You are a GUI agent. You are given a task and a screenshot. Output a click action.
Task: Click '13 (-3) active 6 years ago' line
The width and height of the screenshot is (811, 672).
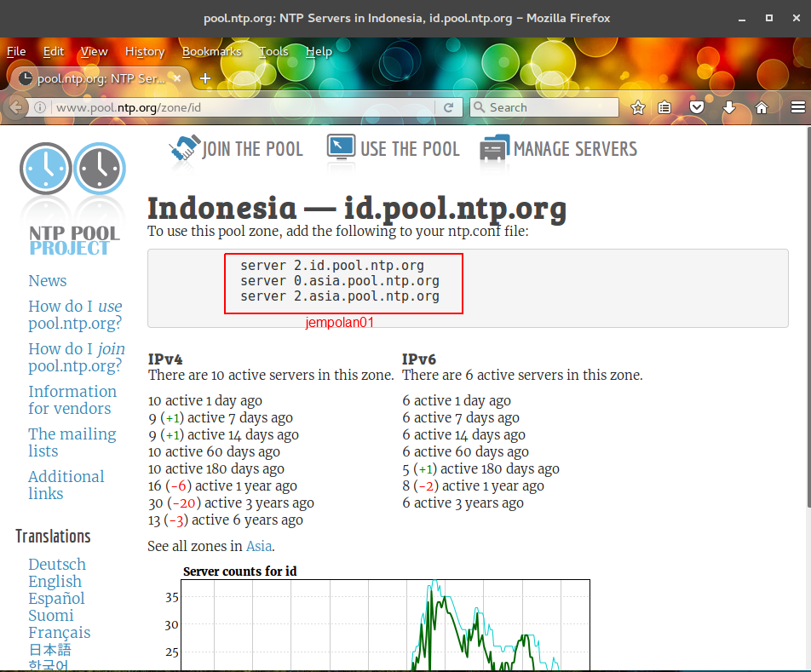point(226,520)
